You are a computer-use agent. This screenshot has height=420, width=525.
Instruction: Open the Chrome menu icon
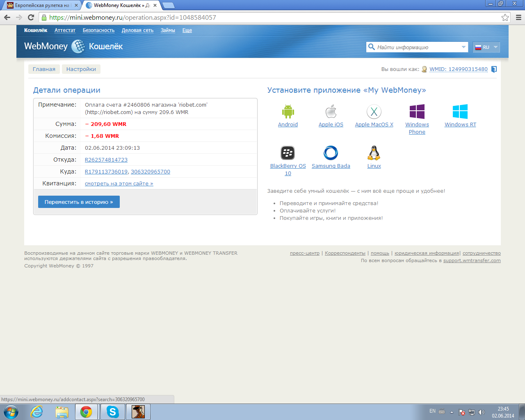point(518,17)
